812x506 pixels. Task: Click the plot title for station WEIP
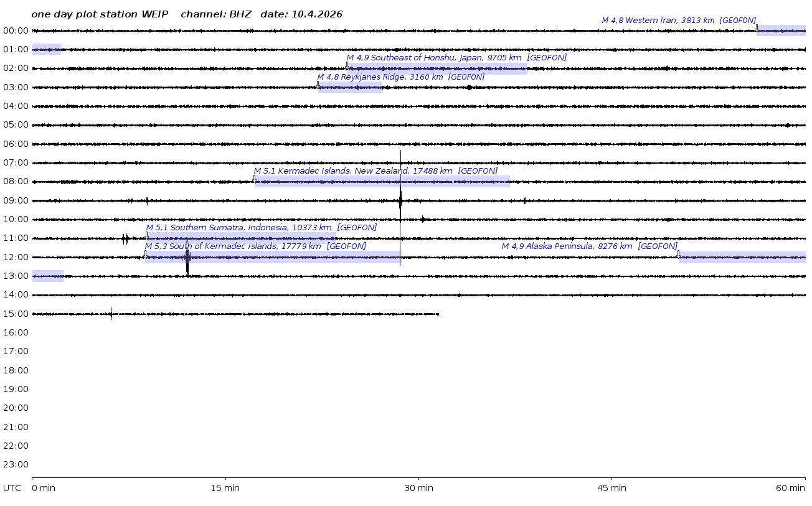tap(187, 14)
